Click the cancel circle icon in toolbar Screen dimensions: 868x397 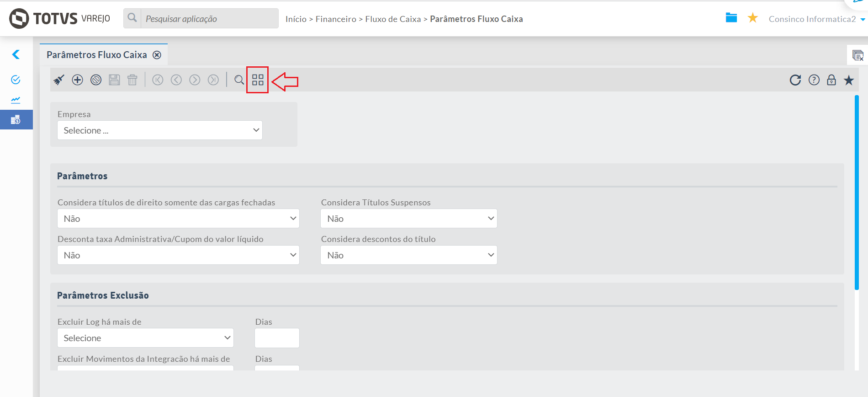(96, 80)
